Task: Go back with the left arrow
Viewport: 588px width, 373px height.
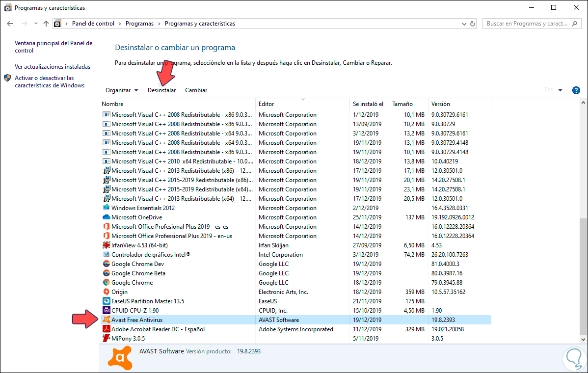Action: 10,24
